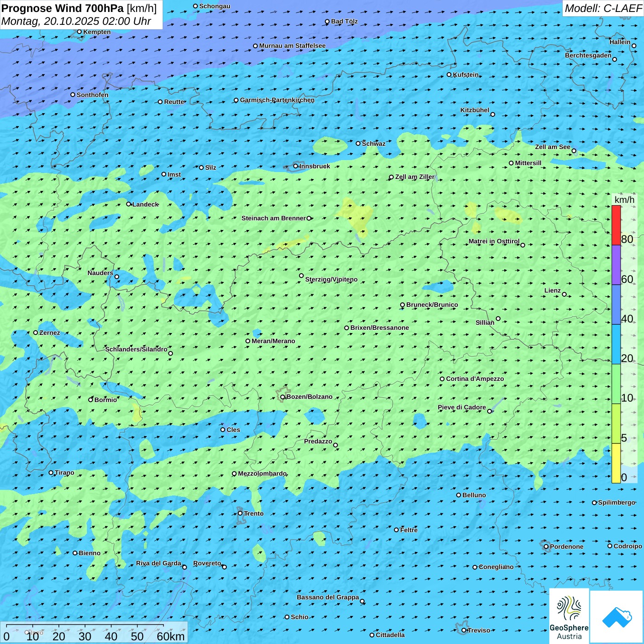Click the GeoSphere Austria logo
The image size is (644, 644).
(x=569, y=615)
